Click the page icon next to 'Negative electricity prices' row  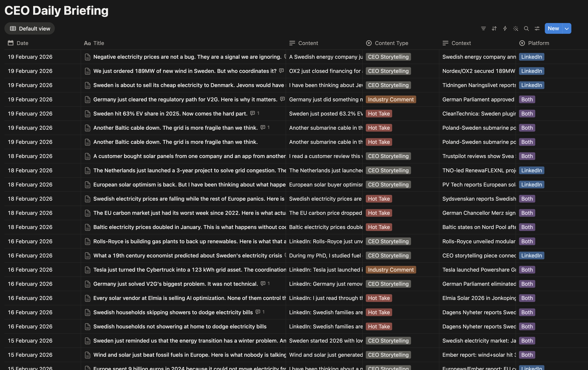(88, 57)
